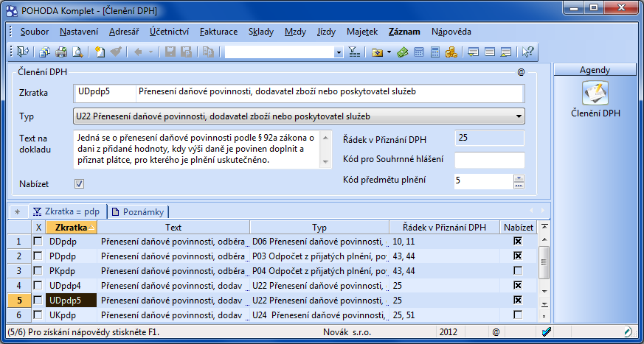Check the X box for PKpdp row
The image size is (644, 344).
pyautogui.click(x=38, y=271)
